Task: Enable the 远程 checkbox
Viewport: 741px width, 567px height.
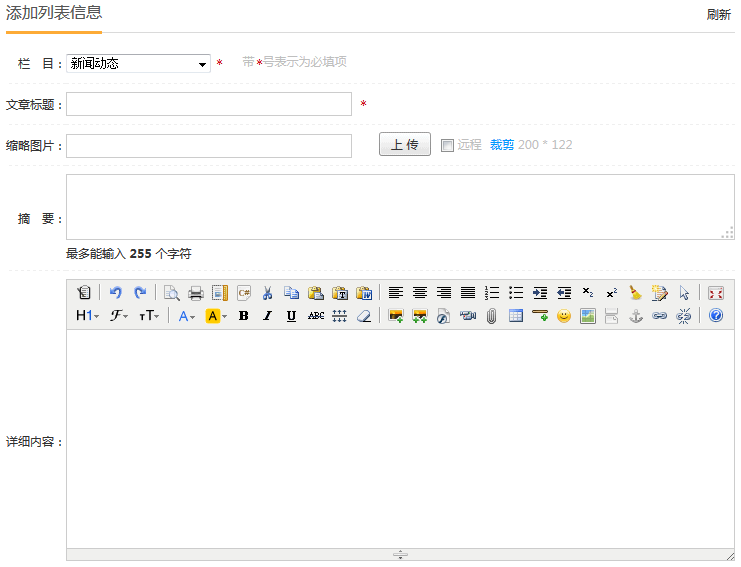Action: coord(447,145)
